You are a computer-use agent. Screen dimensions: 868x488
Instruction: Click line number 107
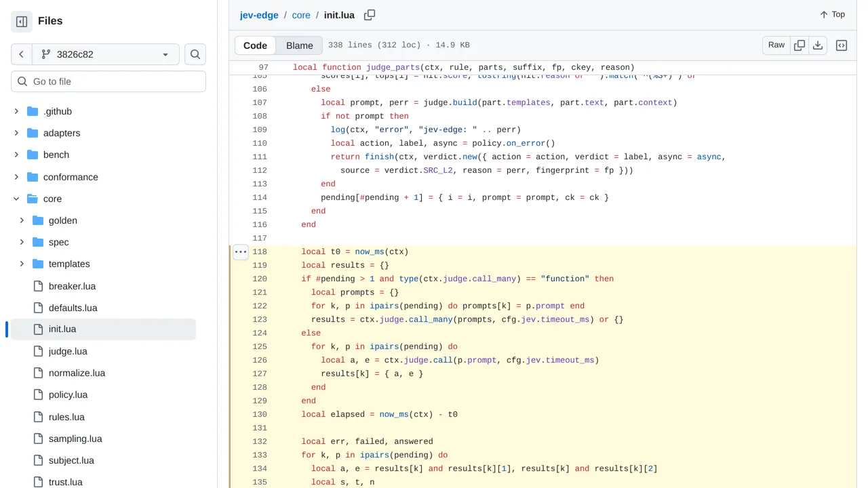(x=260, y=102)
